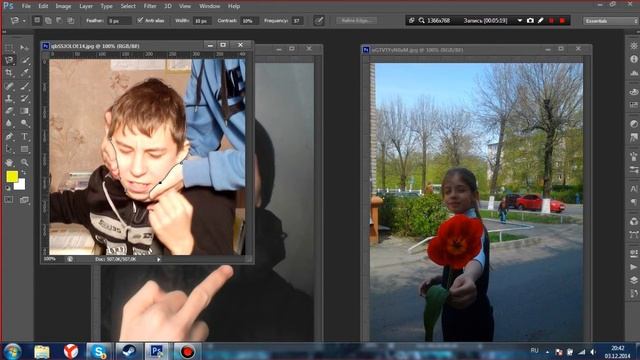Select the Rectangle shape tool
The height and width of the screenshot is (360, 640).
click(x=24, y=149)
